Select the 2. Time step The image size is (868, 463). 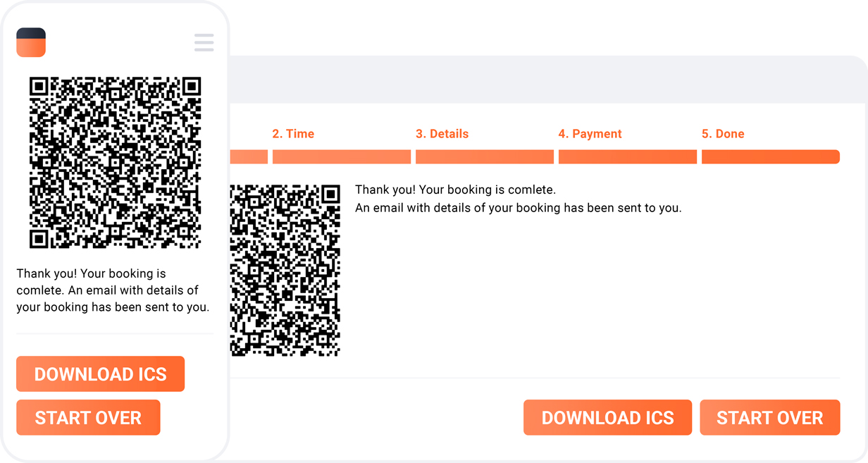[293, 134]
